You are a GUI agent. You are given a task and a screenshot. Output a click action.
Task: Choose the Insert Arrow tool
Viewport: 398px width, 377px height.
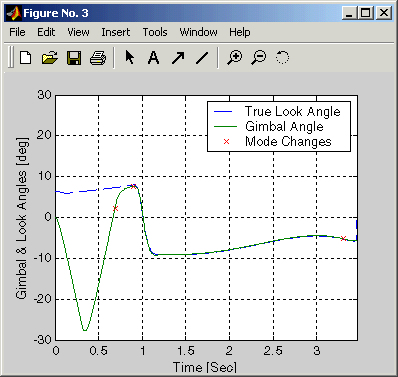[178, 58]
